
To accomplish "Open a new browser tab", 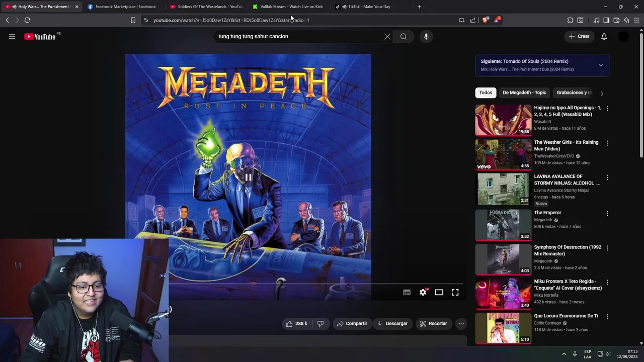I will (419, 7).
